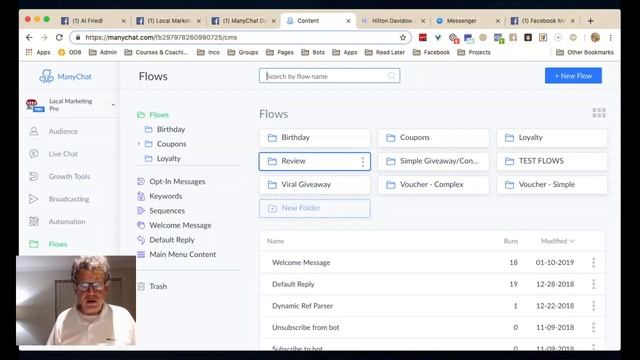Screen dimensions: 640x360
Task: Open the Loyalty folder card
Action: pyautogui.click(x=552, y=138)
